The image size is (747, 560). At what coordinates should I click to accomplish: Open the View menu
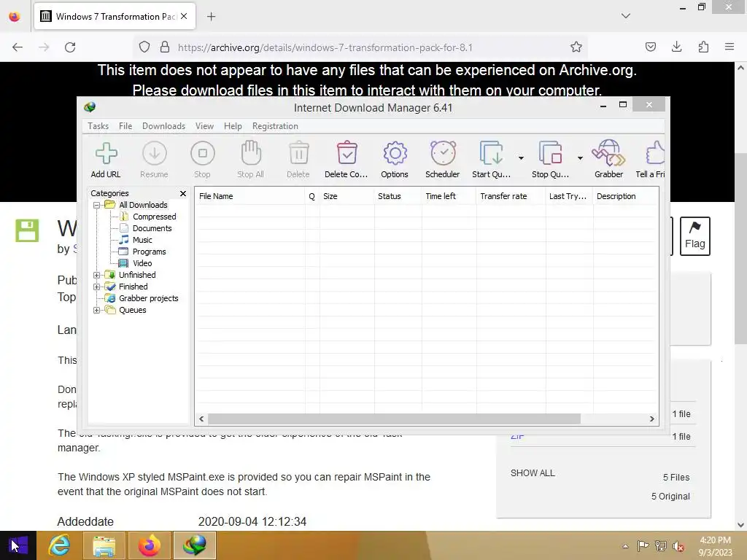coord(204,126)
